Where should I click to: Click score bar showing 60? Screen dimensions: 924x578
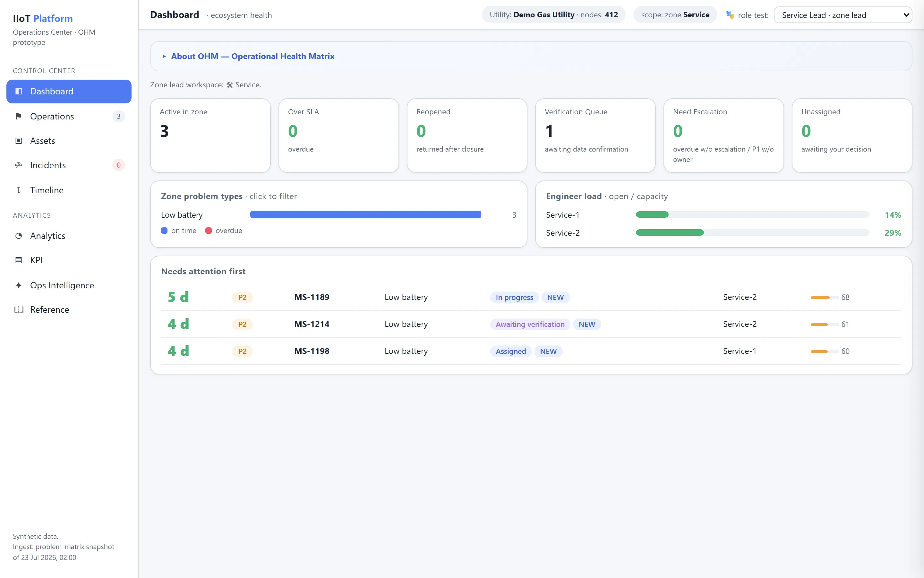point(825,351)
